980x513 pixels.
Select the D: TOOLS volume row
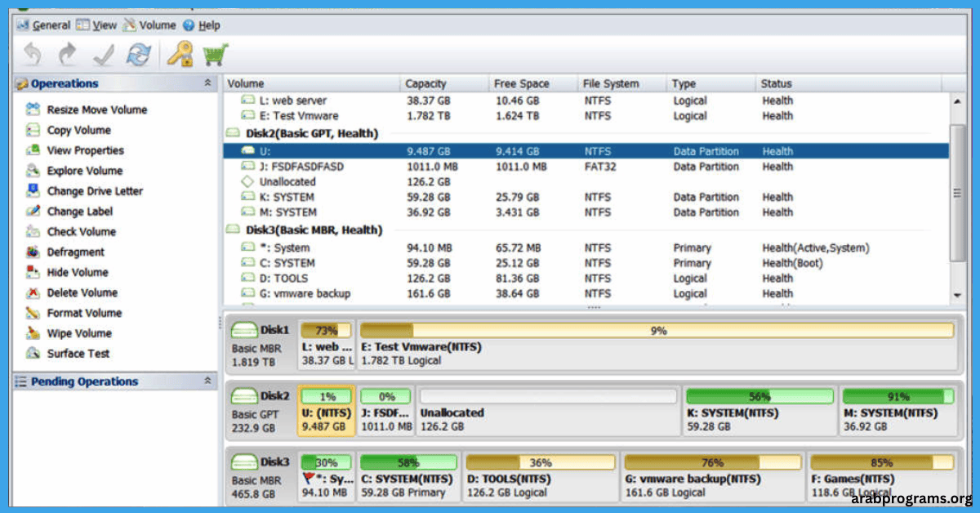tap(586, 279)
